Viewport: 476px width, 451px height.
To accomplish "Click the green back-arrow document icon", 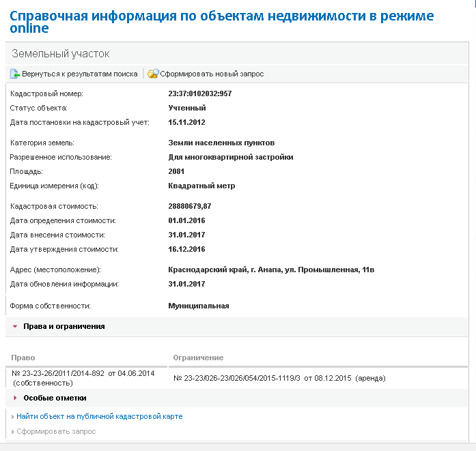I will 15,74.
